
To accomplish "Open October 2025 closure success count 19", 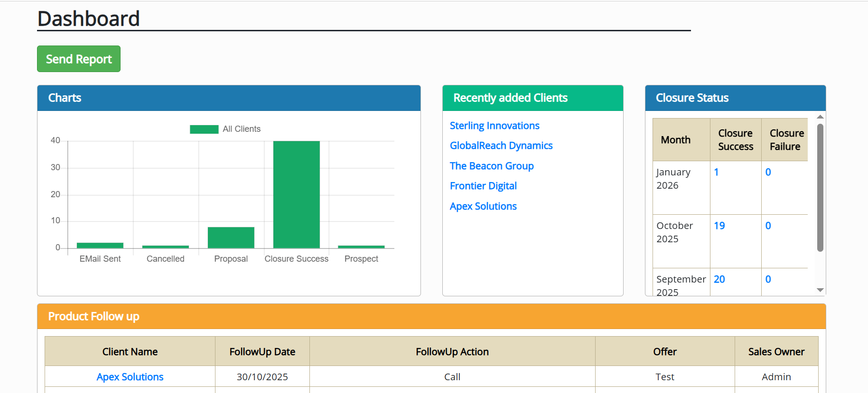I will click(719, 226).
